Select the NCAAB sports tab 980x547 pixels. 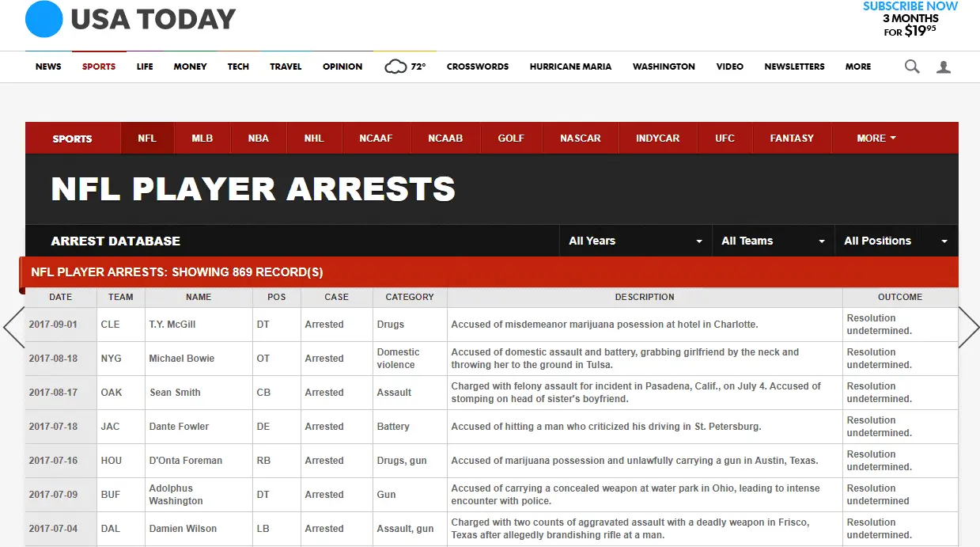pos(445,138)
